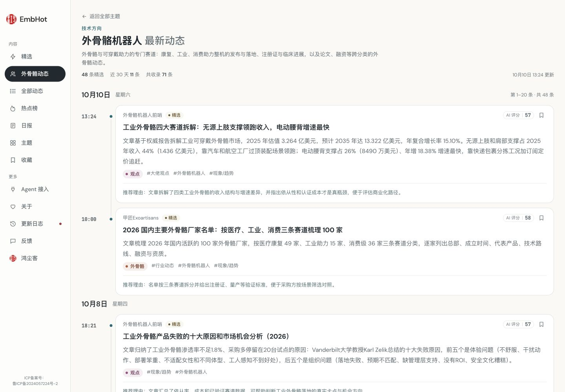Click #现象/趋势 tag in 18:21 article
The height and width of the screenshot is (392, 565).
(159, 372)
